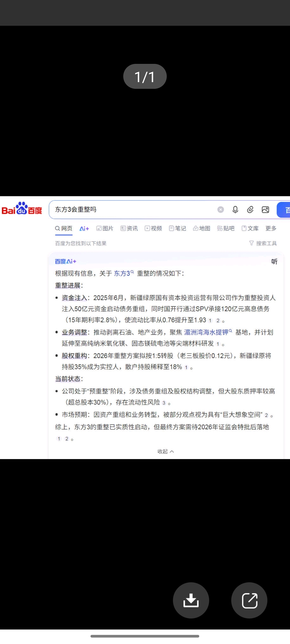Click the image search icon
Viewport: 290px width, 644px height.
(x=265, y=210)
